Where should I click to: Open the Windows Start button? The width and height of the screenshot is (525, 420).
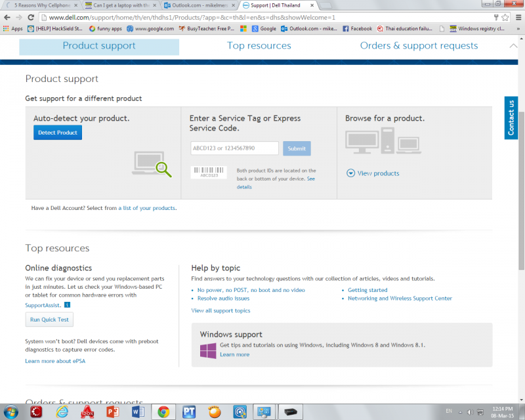coord(10,411)
